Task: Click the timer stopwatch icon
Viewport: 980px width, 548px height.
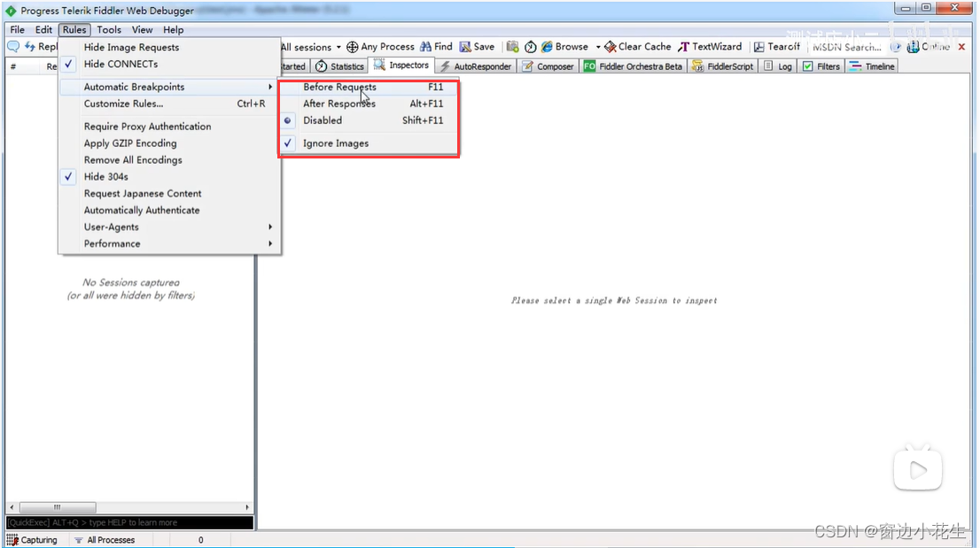Action: click(x=531, y=47)
